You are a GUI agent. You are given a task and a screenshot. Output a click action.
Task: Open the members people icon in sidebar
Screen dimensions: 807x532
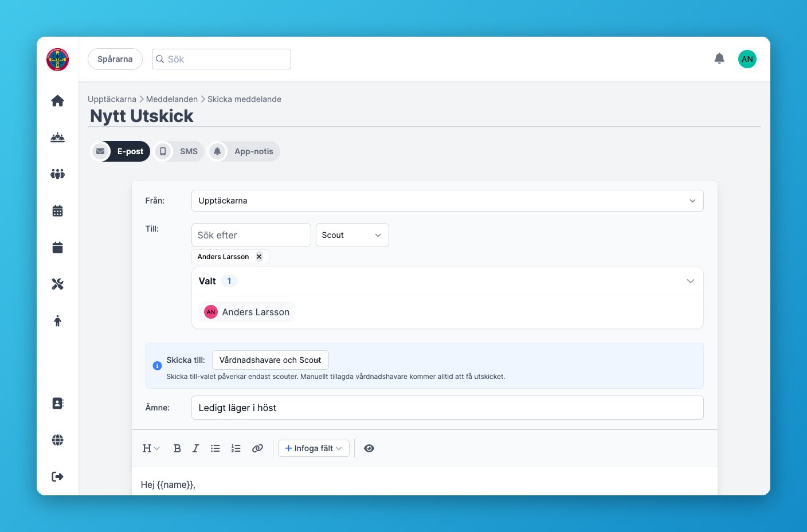pyautogui.click(x=57, y=174)
